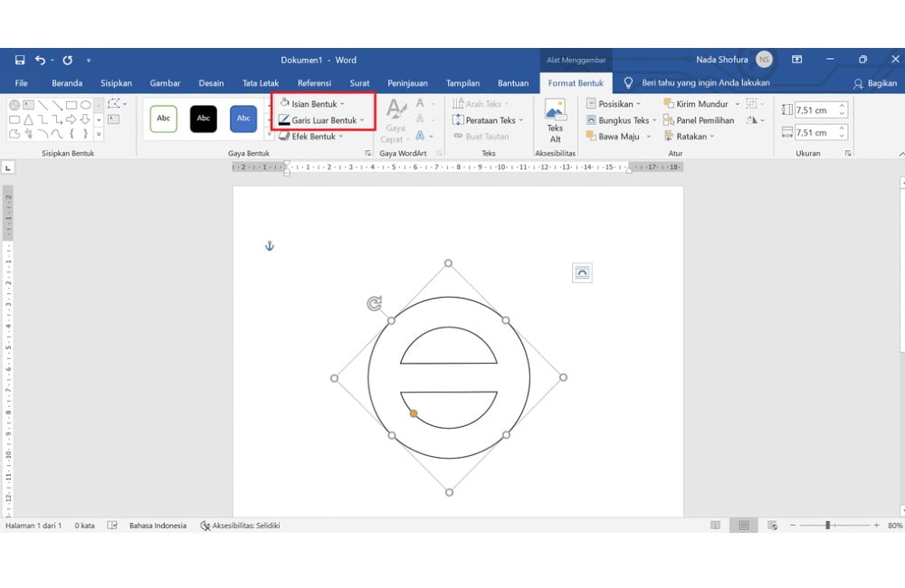Viewport: 905px width, 588px height.
Task: Click the Panel Pemilihan icon
Action: coord(667,119)
